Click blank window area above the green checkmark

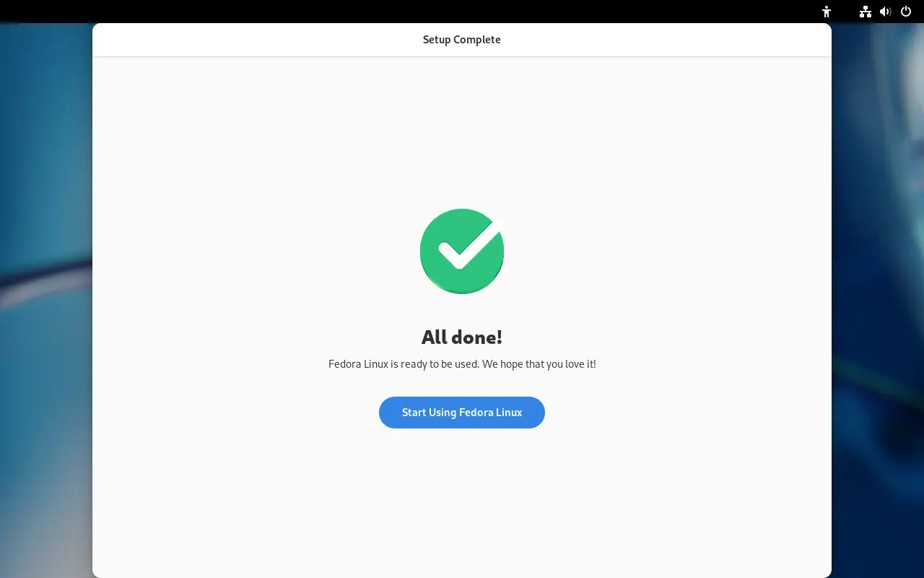tap(462, 130)
